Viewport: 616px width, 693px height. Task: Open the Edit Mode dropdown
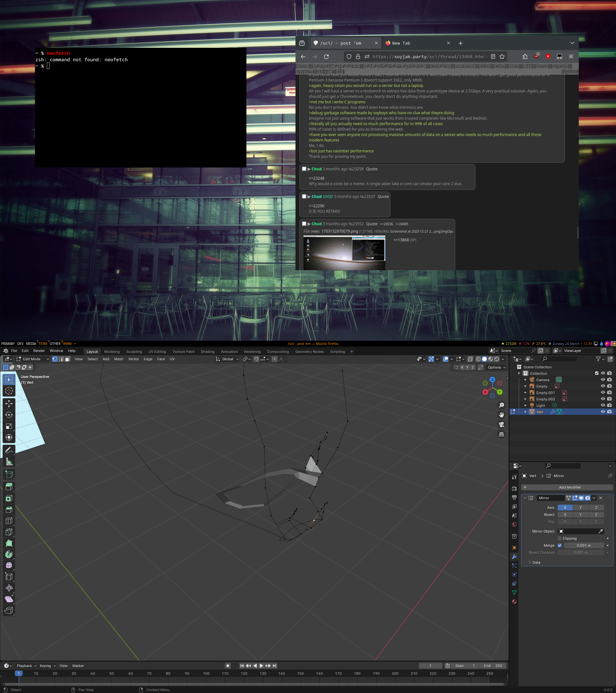click(x=32, y=359)
